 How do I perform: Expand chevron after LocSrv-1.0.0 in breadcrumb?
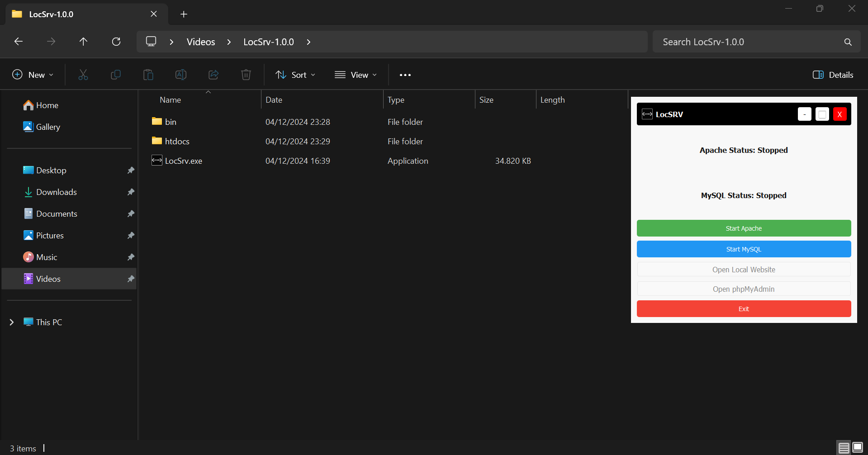click(308, 42)
